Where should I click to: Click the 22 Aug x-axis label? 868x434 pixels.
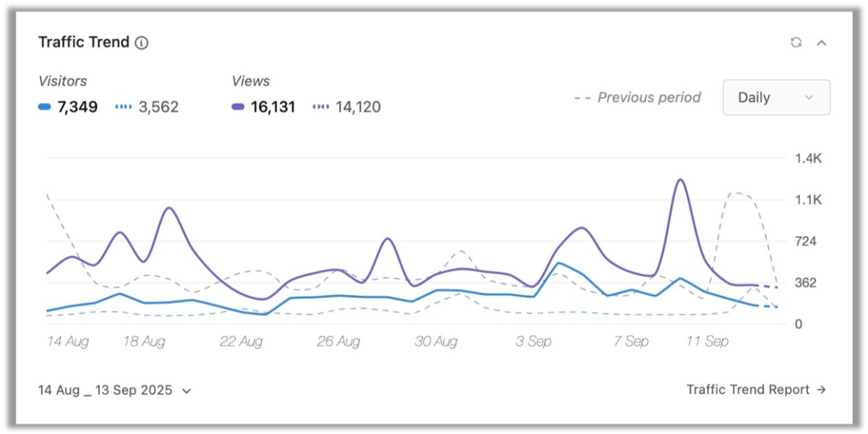(x=241, y=341)
